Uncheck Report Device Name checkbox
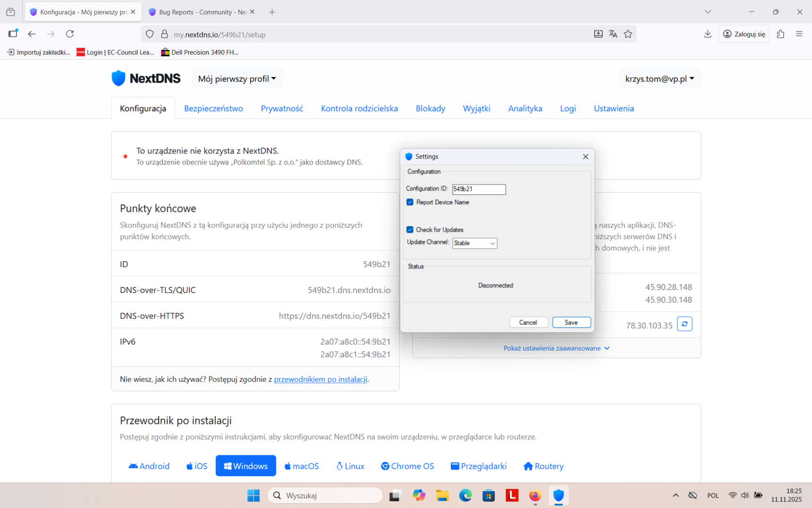Image resolution: width=812 pixels, height=508 pixels. click(x=410, y=202)
